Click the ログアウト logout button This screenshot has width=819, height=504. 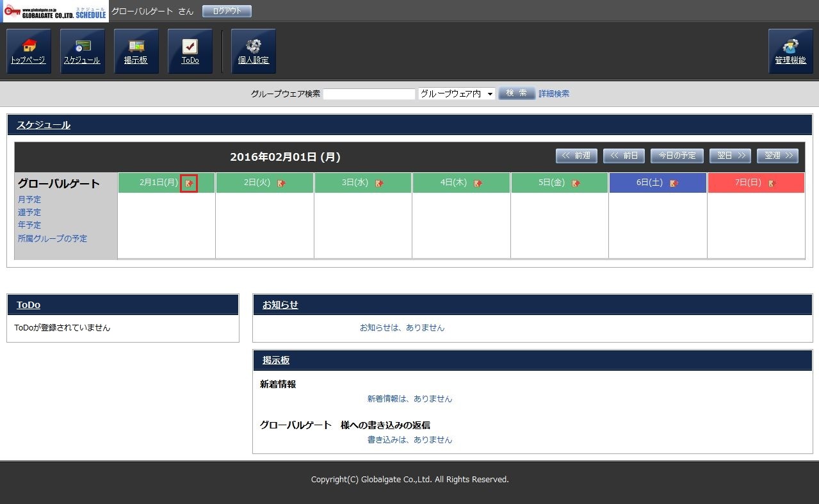pos(227,11)
